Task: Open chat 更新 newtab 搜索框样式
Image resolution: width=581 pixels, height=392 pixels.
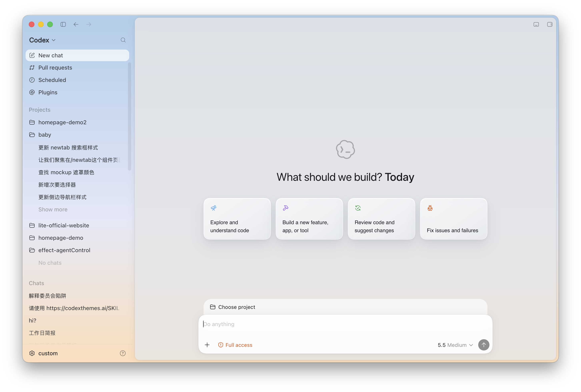Action: tap(77, 148)
